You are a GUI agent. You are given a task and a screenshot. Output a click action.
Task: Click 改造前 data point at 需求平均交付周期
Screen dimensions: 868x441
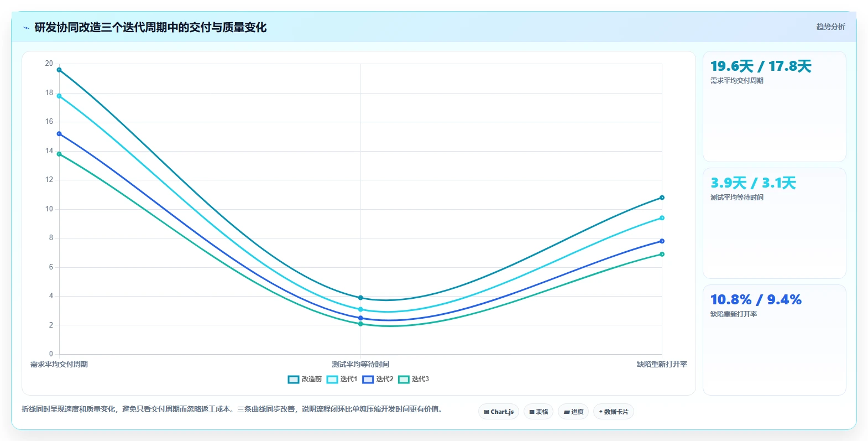[x=59, y=70]
